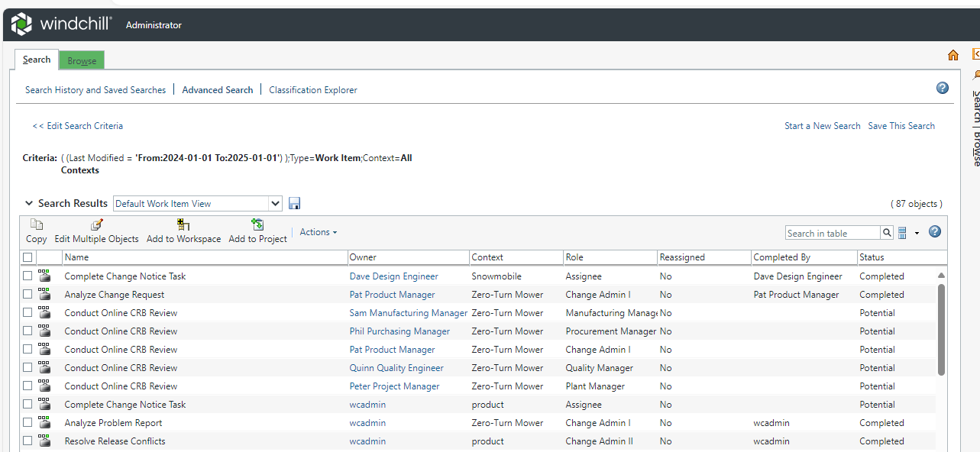Open Edit Multiple Objects tool
Viewport: 980px width, 452px height.
pos(96,229)
